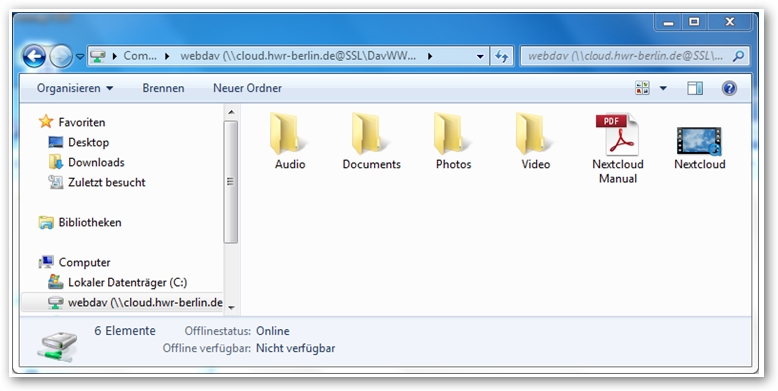Click the Desktop icon in the sidebar

click(56, 142)
